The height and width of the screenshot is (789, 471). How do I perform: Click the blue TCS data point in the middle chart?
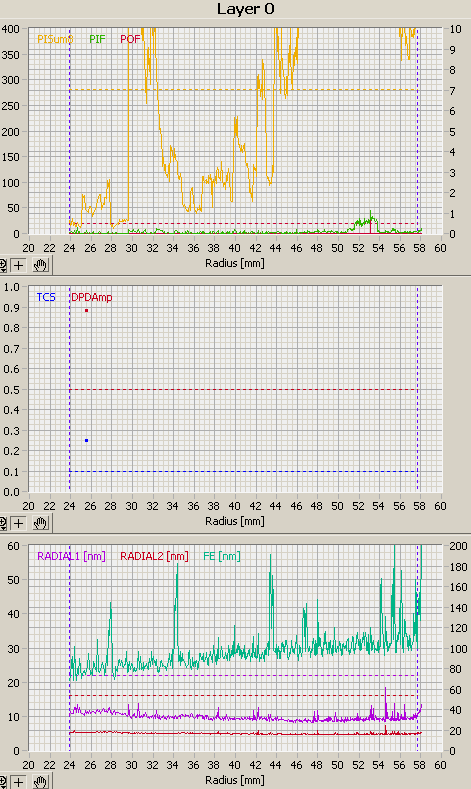click(87, 440)
